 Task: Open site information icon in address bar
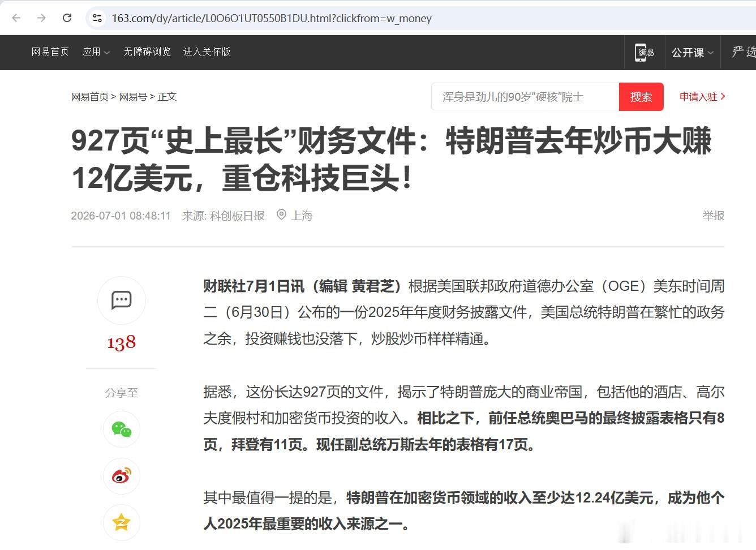point(97,18)
